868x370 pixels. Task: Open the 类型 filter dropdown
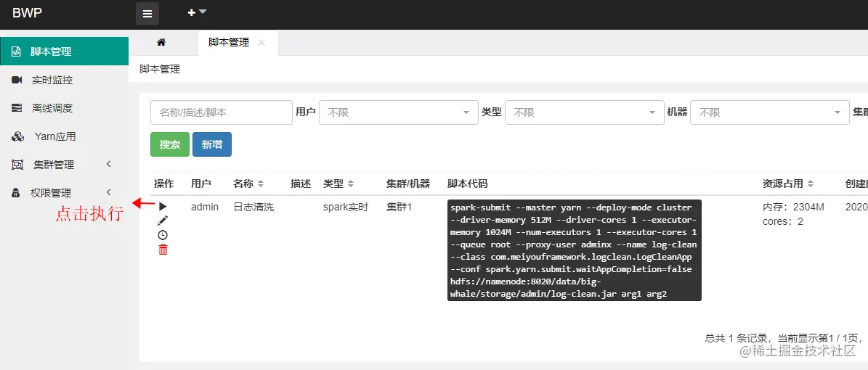584,112
